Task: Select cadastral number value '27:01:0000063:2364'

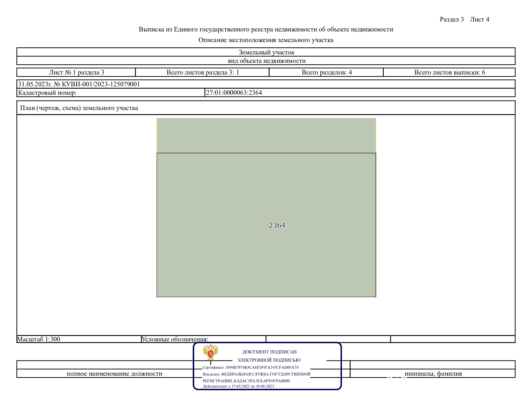Action: (234, 93)
